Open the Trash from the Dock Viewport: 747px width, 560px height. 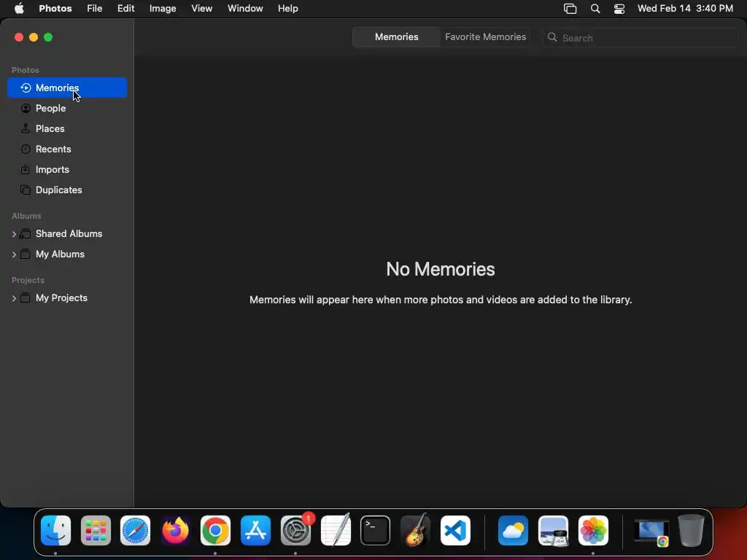coord(692,531)
